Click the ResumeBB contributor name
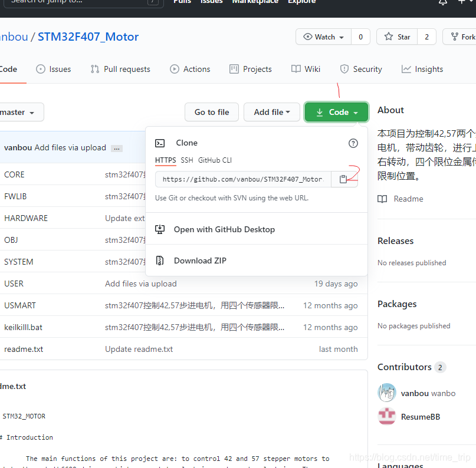Image resolution: width=476 pixels, height=468 pixels. tap(421, 417)
